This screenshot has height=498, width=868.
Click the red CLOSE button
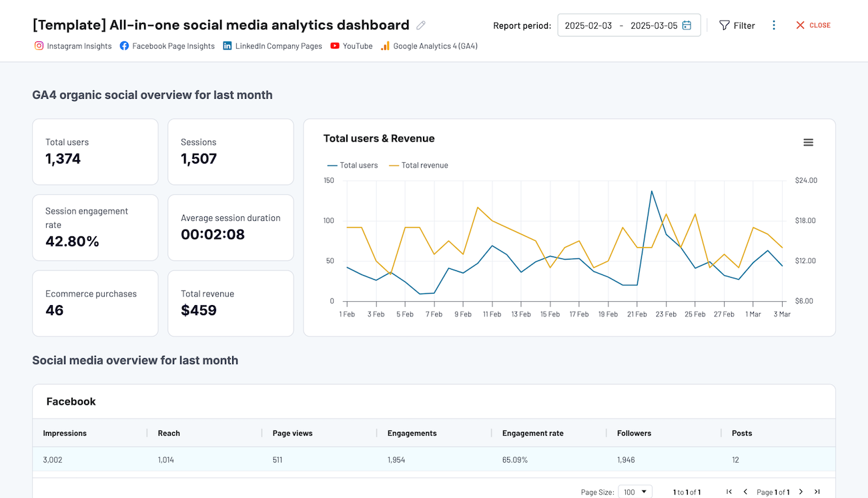tap(813, 25)
